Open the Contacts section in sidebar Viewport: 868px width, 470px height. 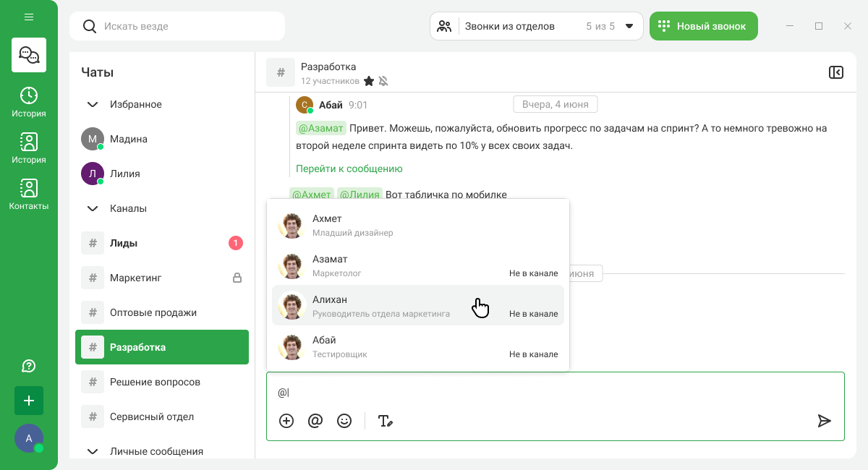(29, 195)
